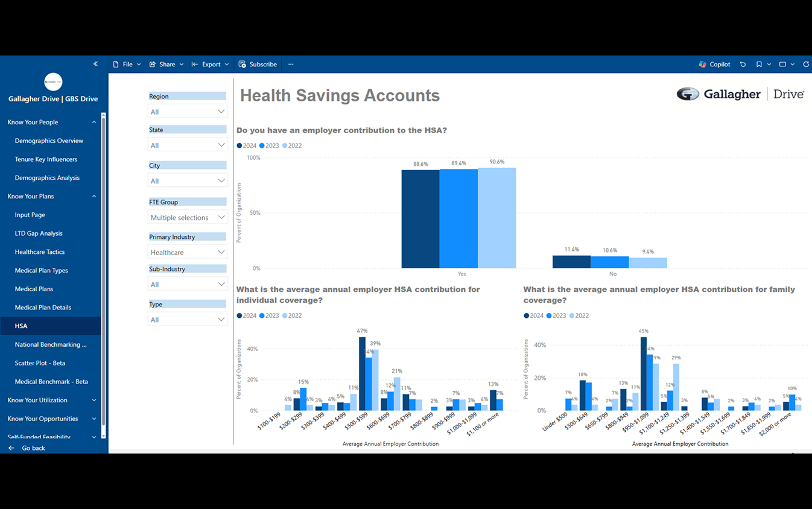Click the 2024 legend color marker in top chart

[239, 146]
